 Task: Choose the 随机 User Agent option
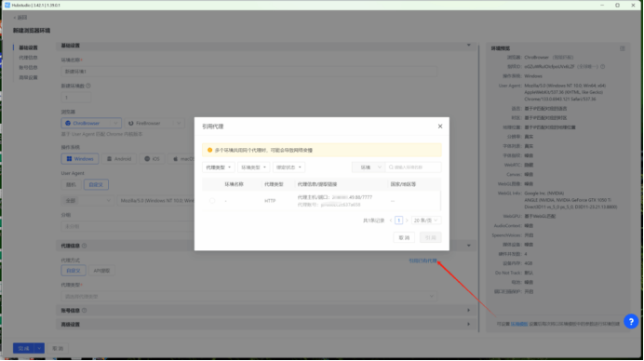71,185
